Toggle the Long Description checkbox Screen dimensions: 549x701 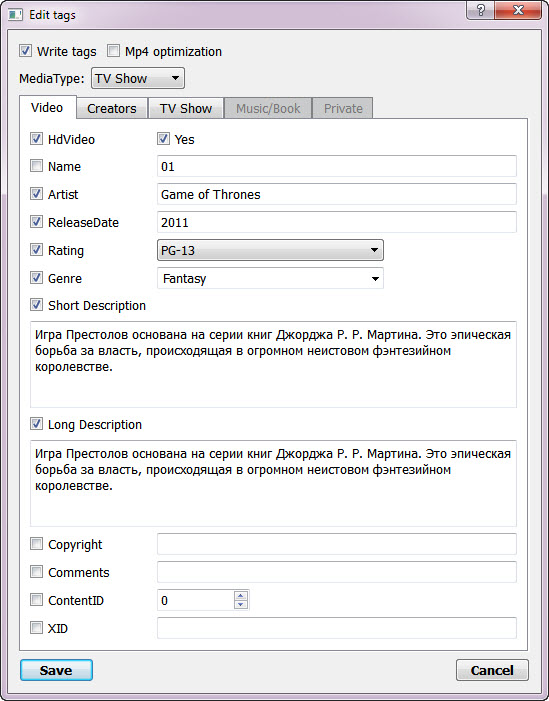click(36, 424)
